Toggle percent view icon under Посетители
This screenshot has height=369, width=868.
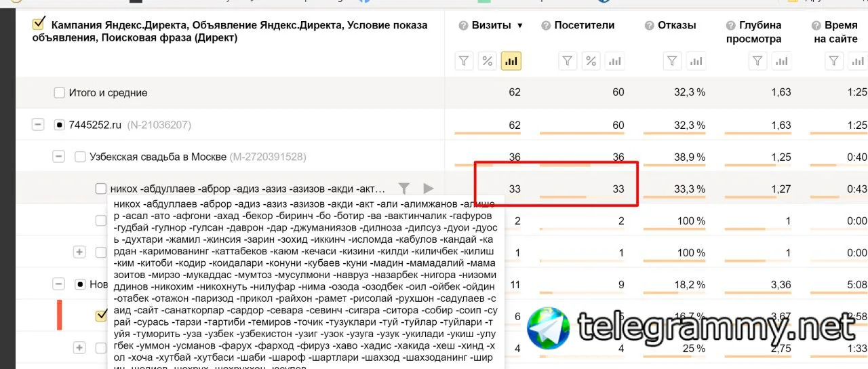[x=591, y=61]
